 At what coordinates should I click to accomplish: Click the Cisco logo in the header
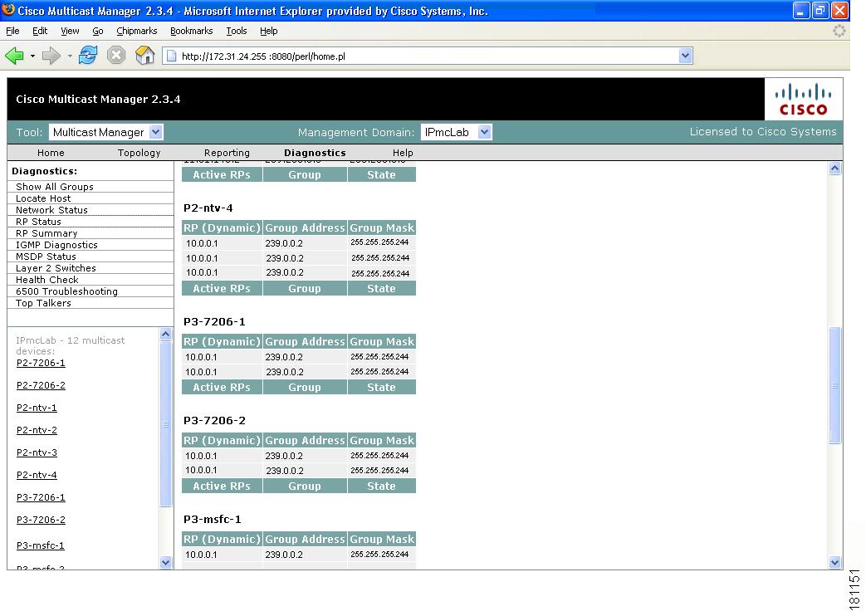(x=804, y=100)
